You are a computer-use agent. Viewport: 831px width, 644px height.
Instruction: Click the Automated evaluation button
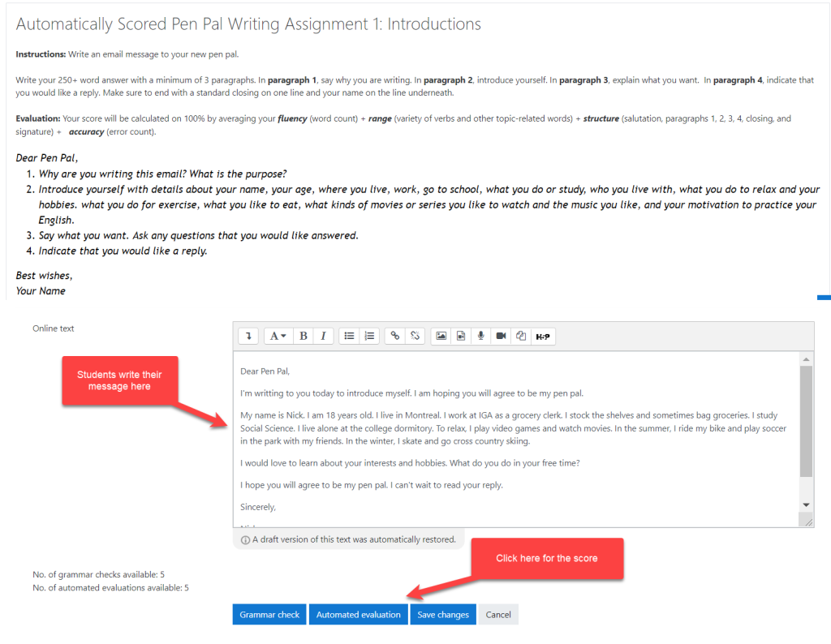[x=358, y=614]
